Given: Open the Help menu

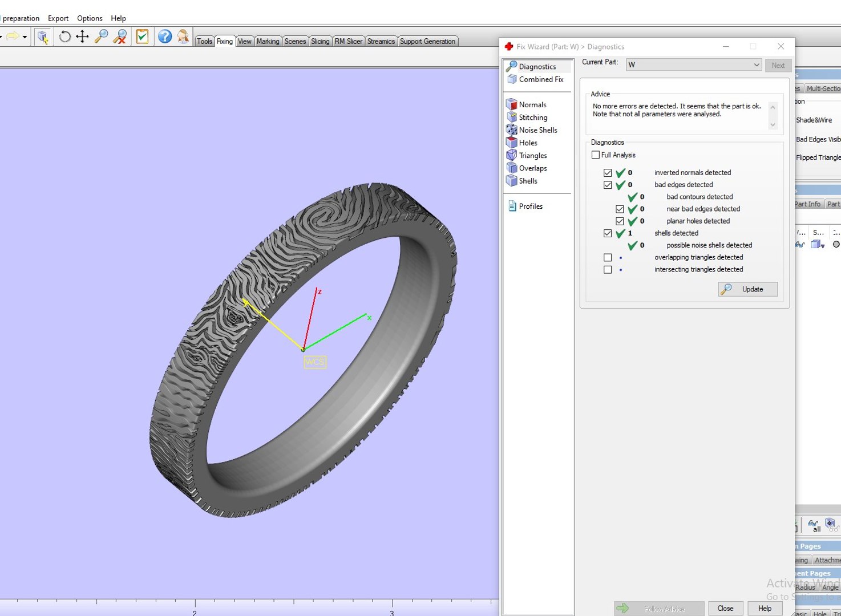Looking at the screenshot, I should tap(118, 18).
